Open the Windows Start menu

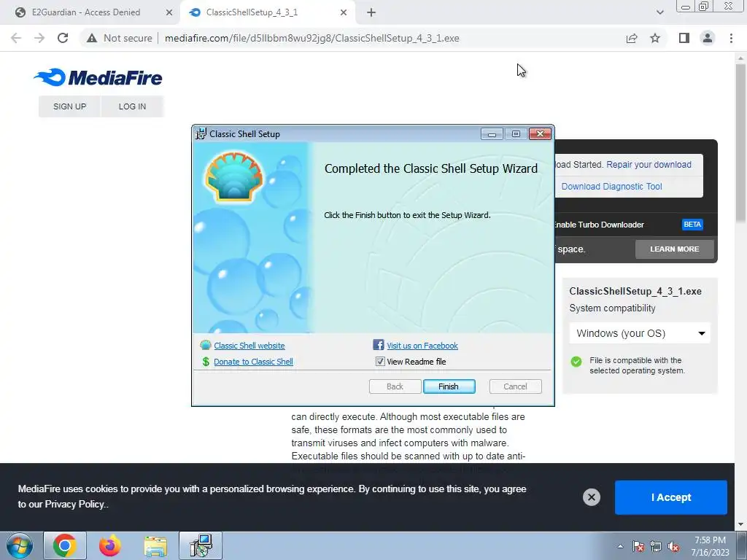coord(20,545)
